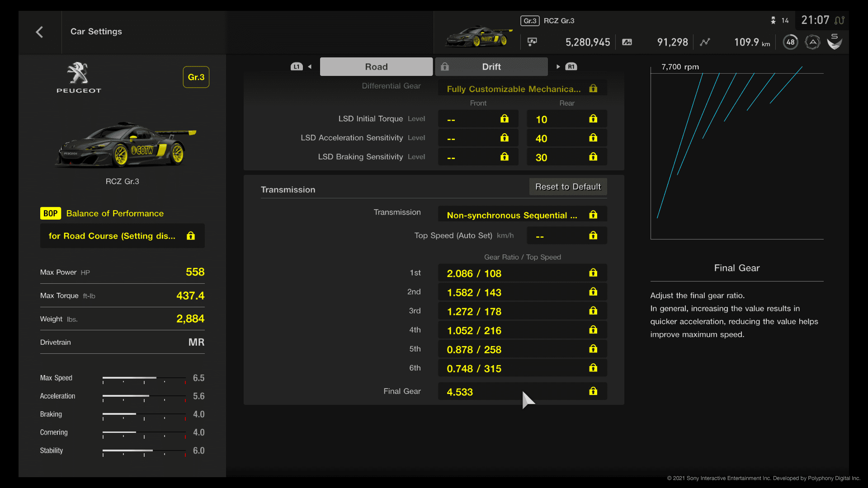Click the Drivetrain MR value
The width and height of the screenshot is (868, 488).
coord(196,342)
